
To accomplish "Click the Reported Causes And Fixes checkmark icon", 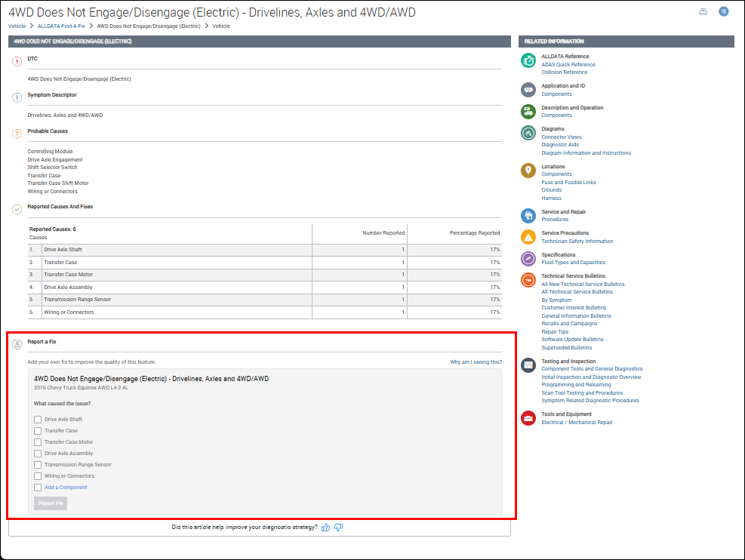I will [17, 210].
